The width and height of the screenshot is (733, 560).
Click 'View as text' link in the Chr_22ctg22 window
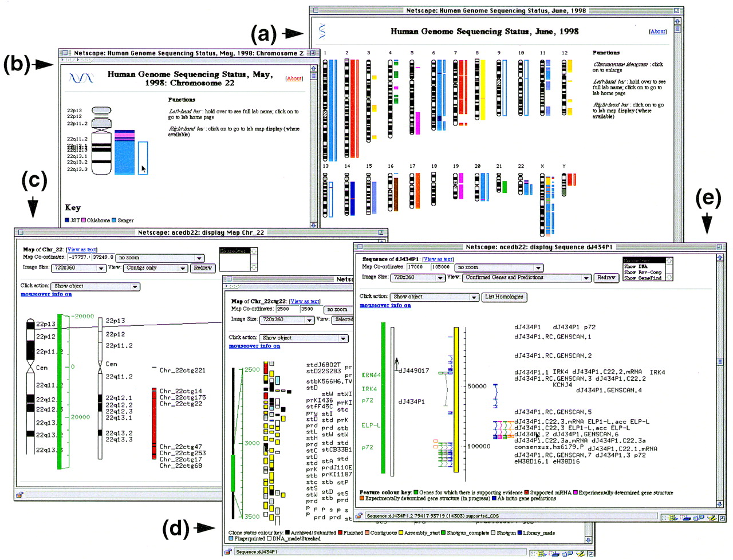click(x=305, y=301)
